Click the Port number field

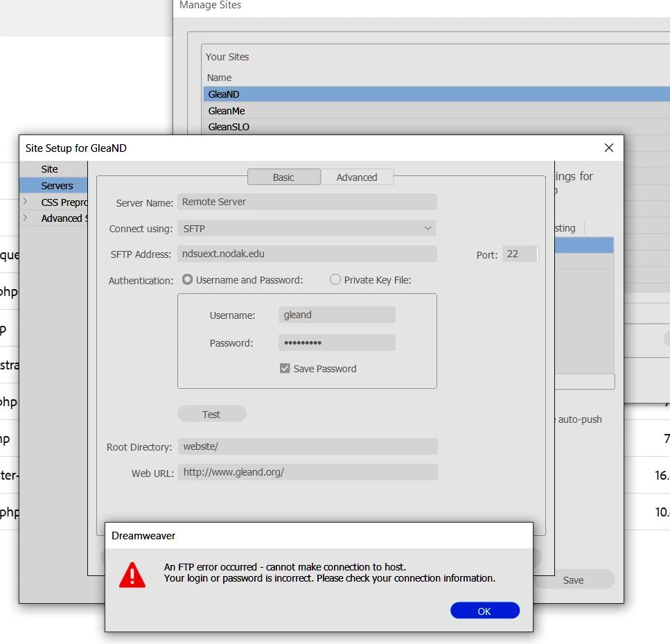[520, 254]
